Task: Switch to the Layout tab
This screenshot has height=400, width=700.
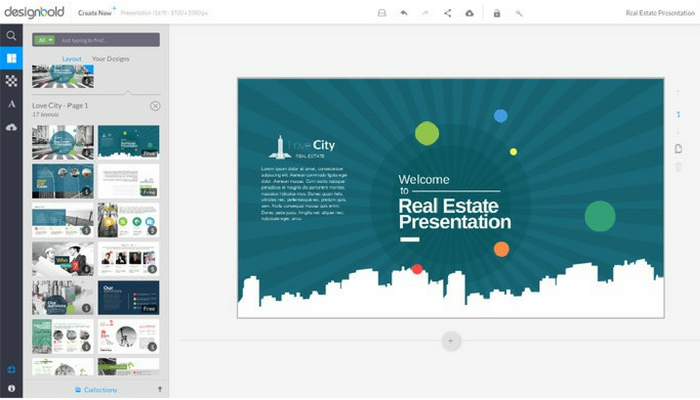Action: click(x=72, y=58)
